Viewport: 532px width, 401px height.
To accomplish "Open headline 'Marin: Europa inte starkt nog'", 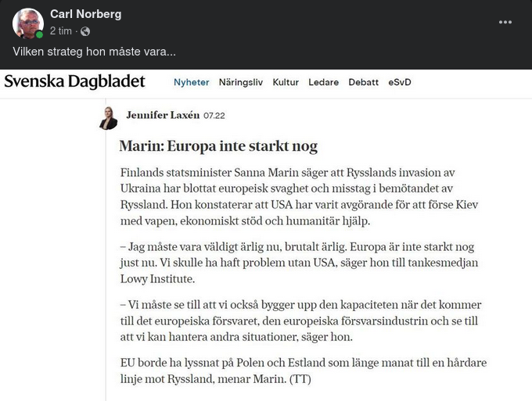I will point(217,146).
